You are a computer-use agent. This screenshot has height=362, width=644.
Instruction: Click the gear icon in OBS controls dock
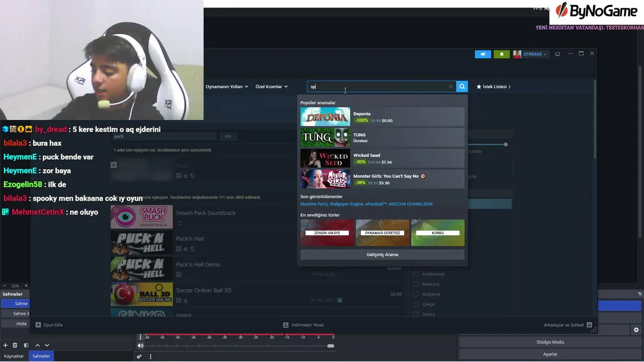click(636, 330)
